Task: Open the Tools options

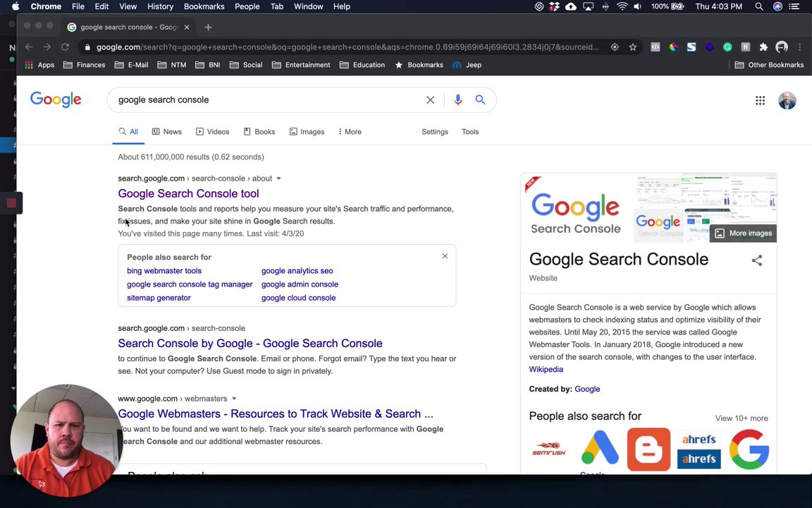Action: 470,132
